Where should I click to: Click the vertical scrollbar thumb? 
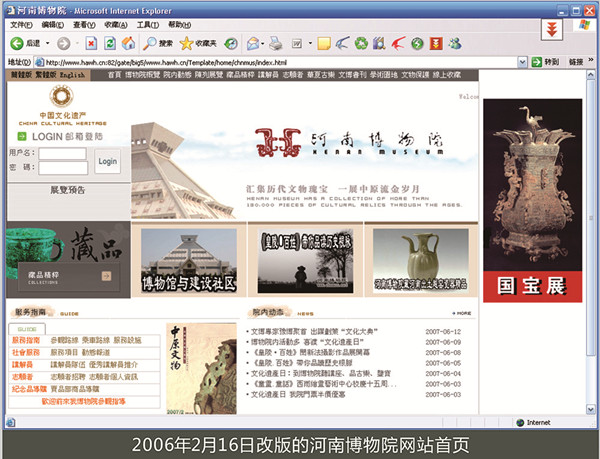pos(591,218)
